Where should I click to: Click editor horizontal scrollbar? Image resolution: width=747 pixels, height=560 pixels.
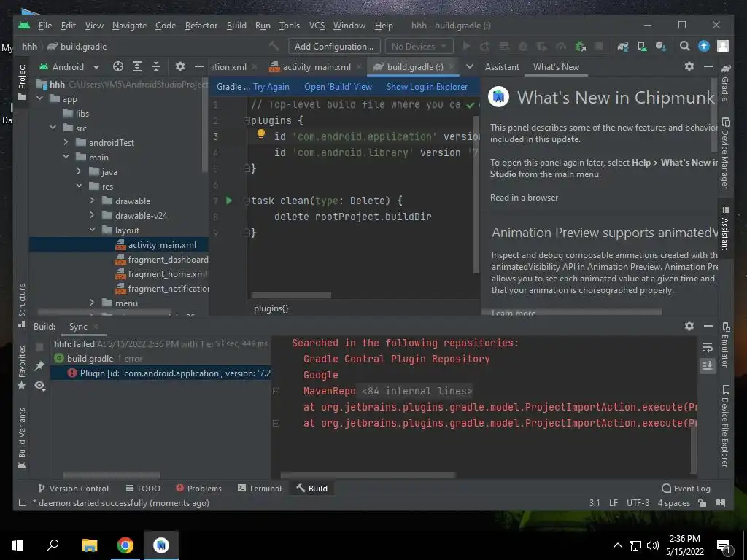click(291, 295)
